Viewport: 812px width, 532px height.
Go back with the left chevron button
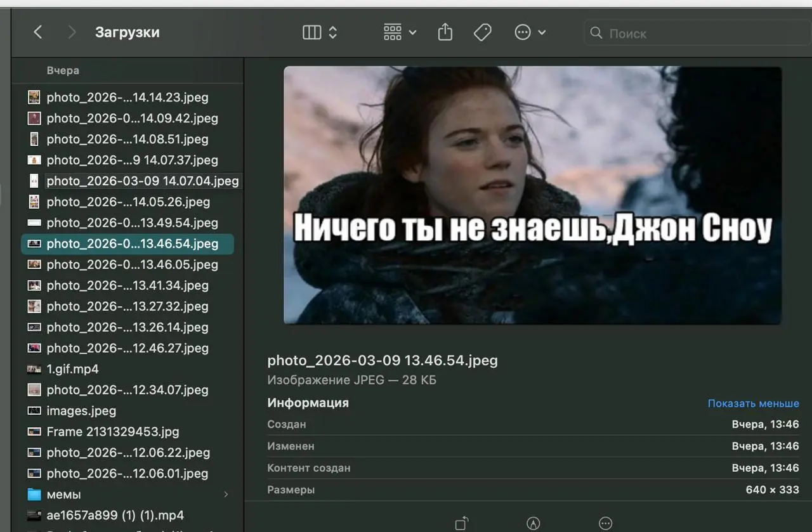[x=38, y=32]
